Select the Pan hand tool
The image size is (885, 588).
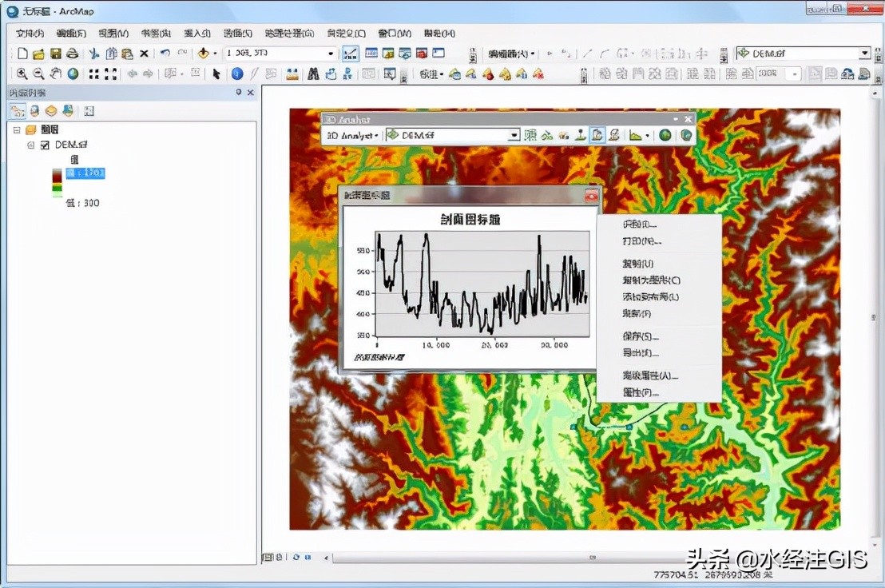tap(55, 73)
